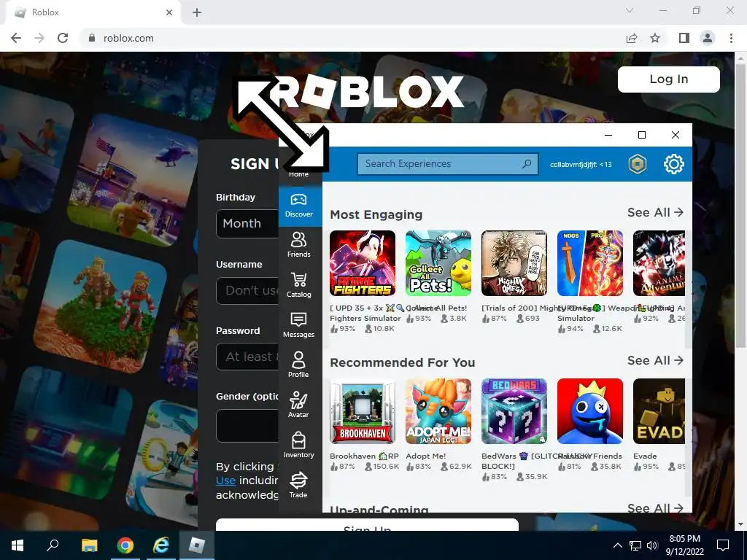
Task: See All Up-and-Coming experiences
Action: point(655,507)
